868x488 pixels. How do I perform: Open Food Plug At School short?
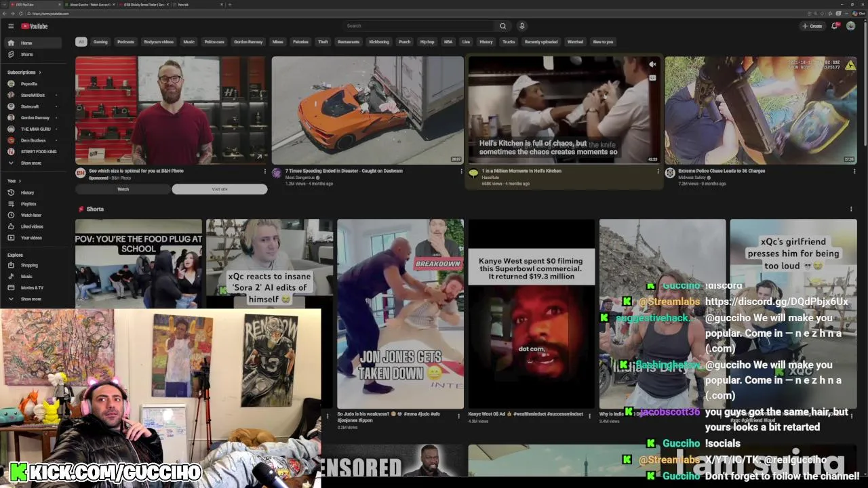tap(138, 264)
